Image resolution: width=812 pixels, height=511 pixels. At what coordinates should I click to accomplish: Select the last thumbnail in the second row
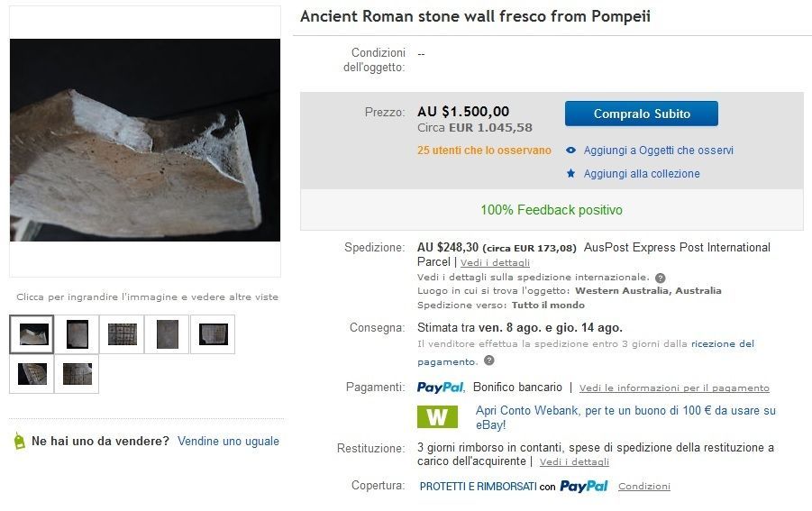pos(77,374)
